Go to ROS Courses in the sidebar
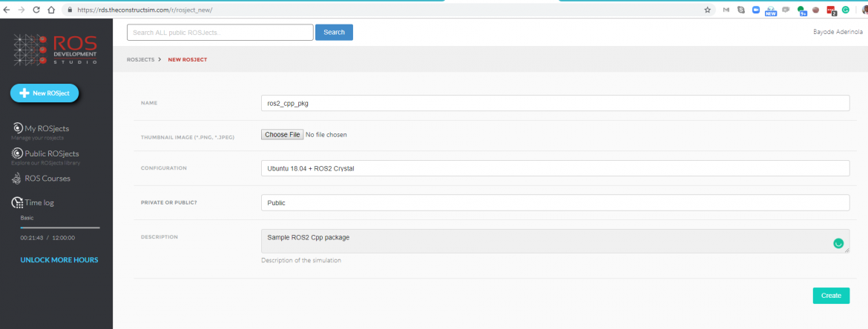868x329 pixels. (47, 179)
